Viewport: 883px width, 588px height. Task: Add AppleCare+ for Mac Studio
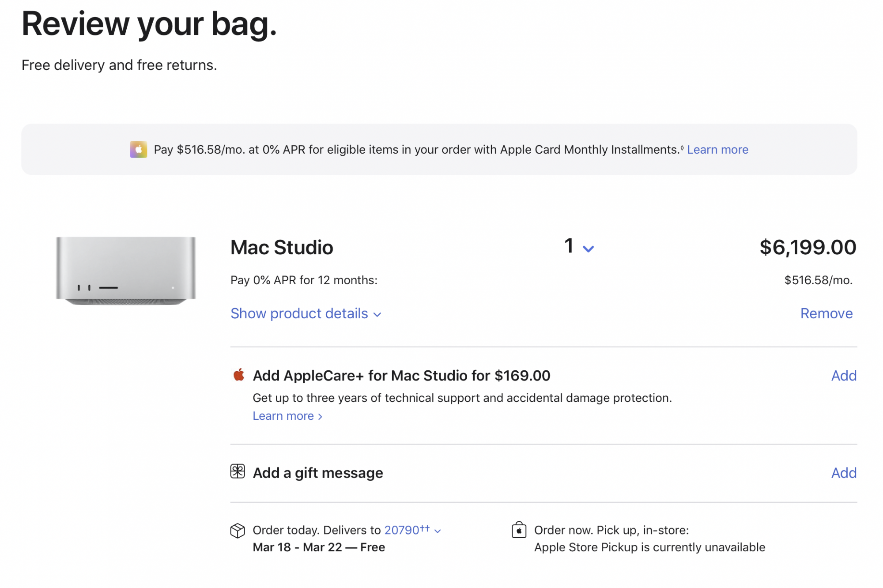tap(843, 376)
